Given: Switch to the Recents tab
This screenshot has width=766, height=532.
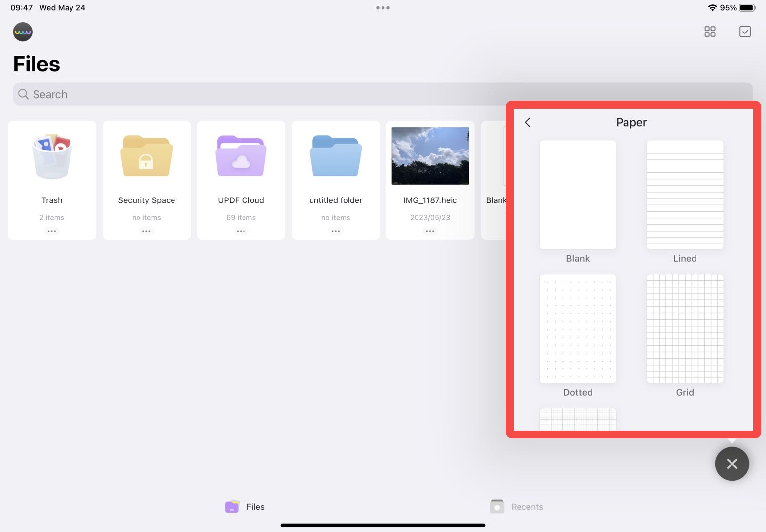Looking at the screenshot, I should [516, 506].
